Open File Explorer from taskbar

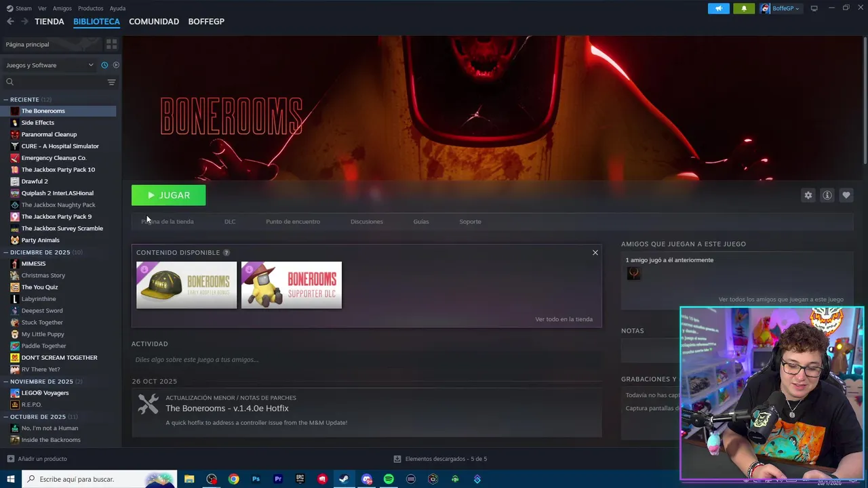point(189,479)
